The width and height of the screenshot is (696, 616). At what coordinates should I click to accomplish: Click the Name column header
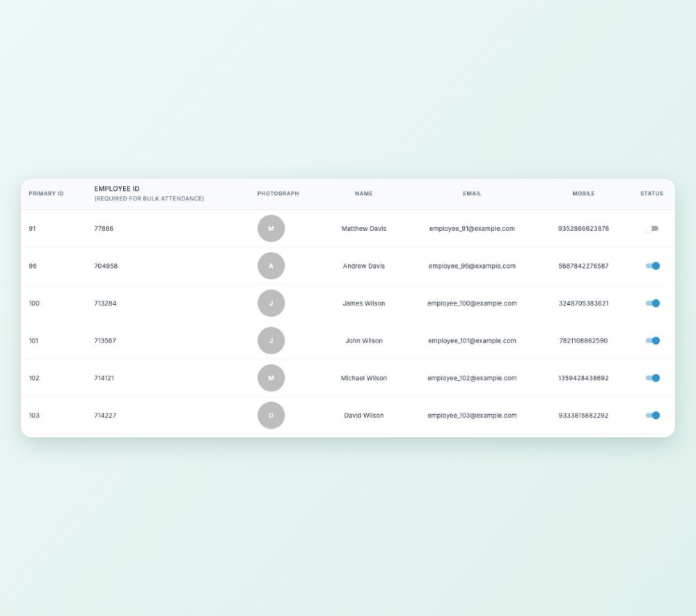[x=363, y=194]
